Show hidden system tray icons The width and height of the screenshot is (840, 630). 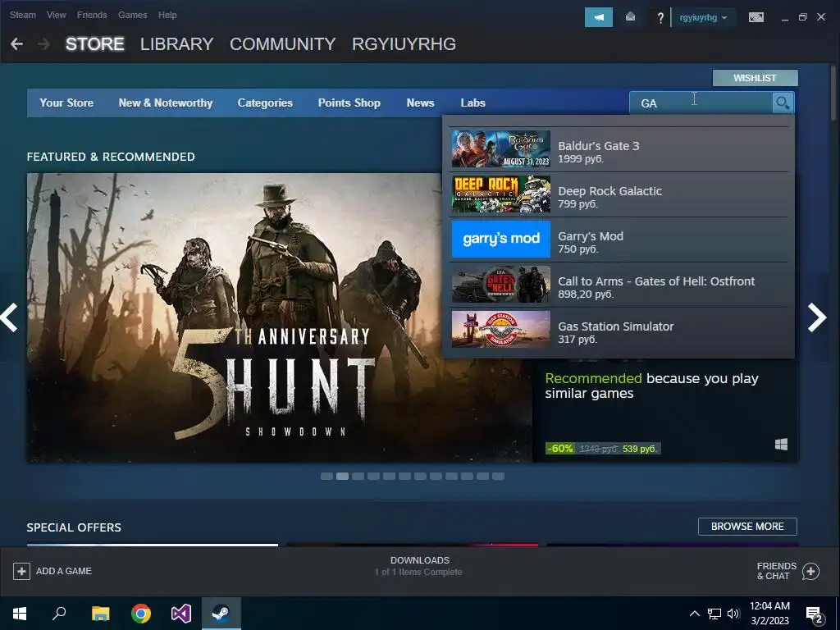tap(694, 614)
